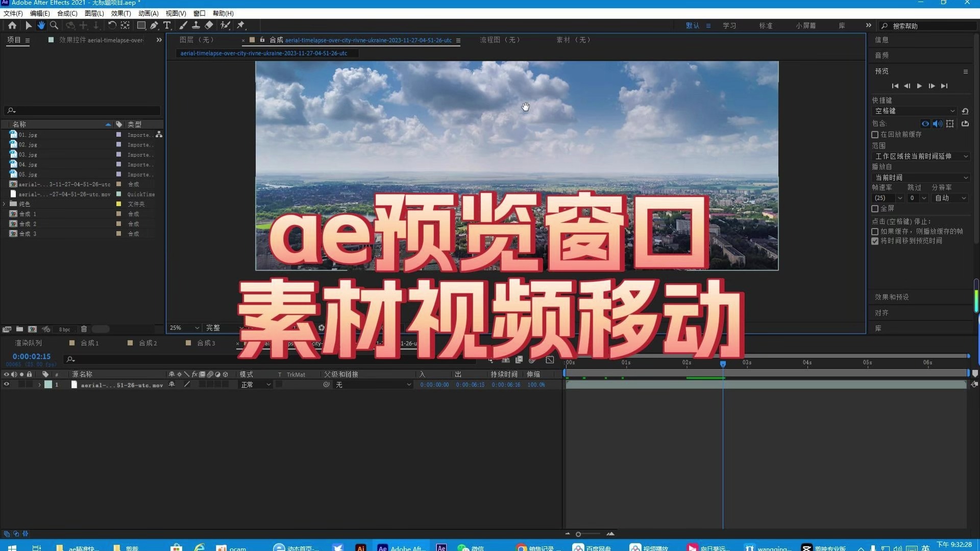The image size is (980, 551).
Task: Select the Zoom tool
Action: (54, 26)
